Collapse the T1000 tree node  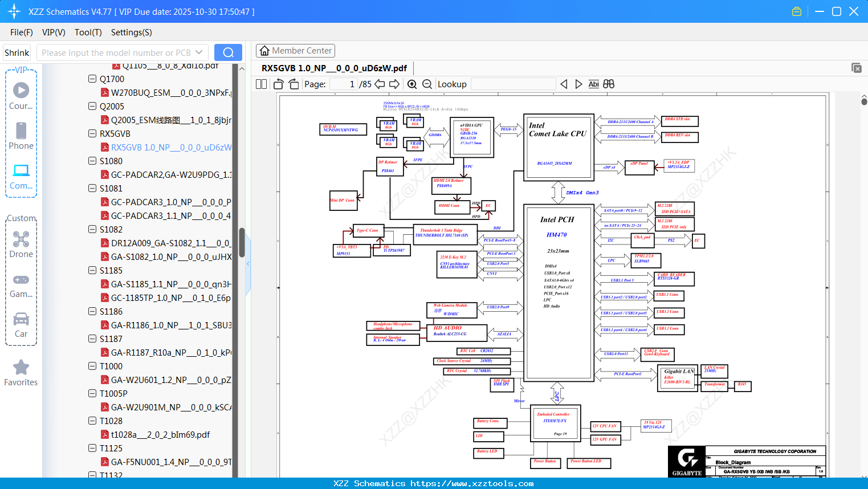(x=92, y=366)
